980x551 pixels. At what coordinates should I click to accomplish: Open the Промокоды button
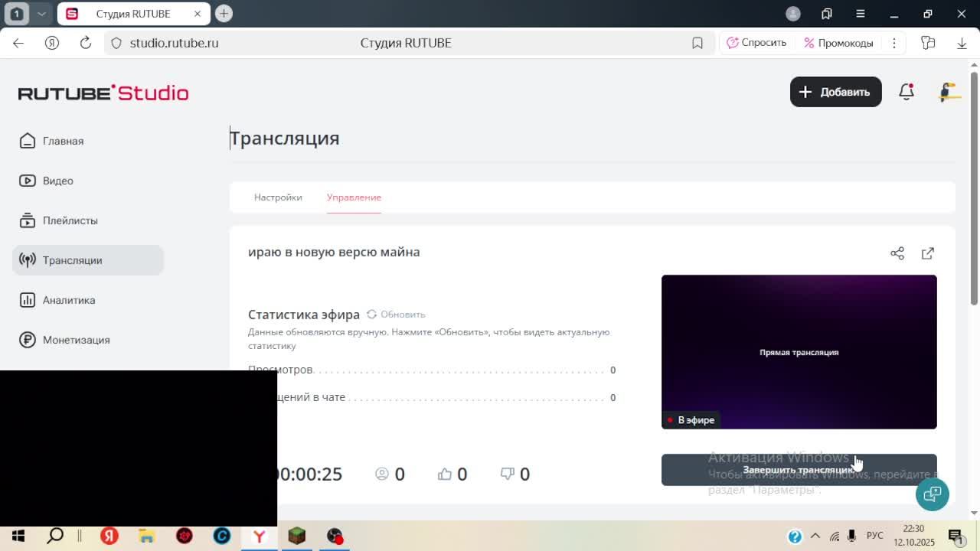pos(839,43)
